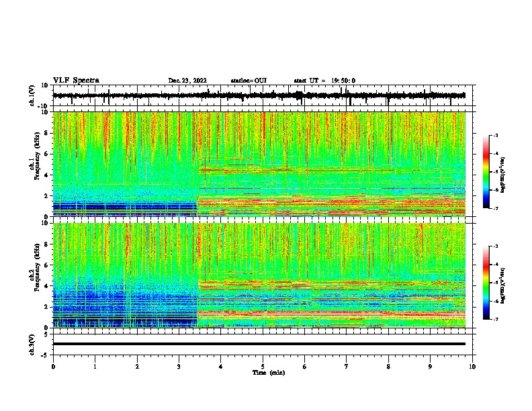Select the "start UT = 19:50:0" text
The height and width of the screenshot is (411, 532).
coord(324,81)
